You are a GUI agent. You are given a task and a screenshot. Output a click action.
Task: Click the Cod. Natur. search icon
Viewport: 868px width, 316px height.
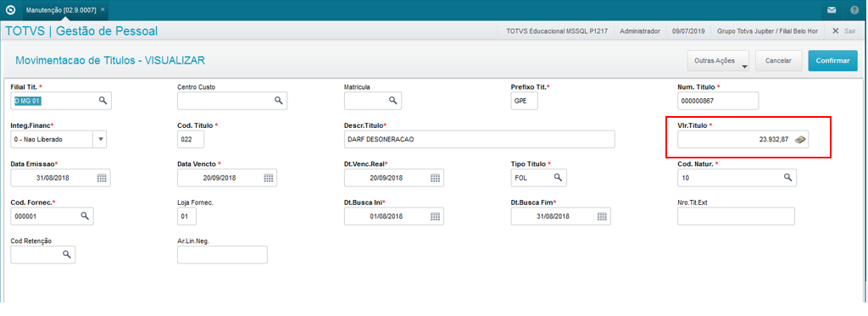pos(787,177)
